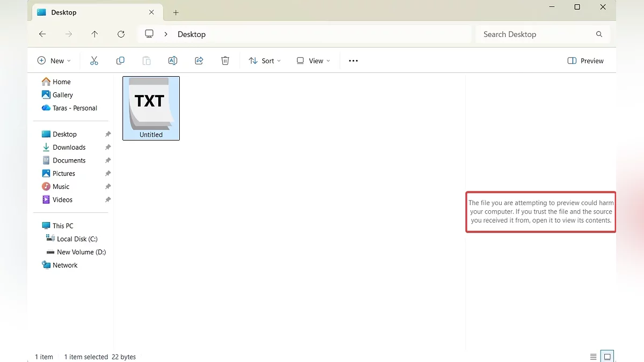Open the Sort dropdown
644x362 pixels.
tap(265, 61)
